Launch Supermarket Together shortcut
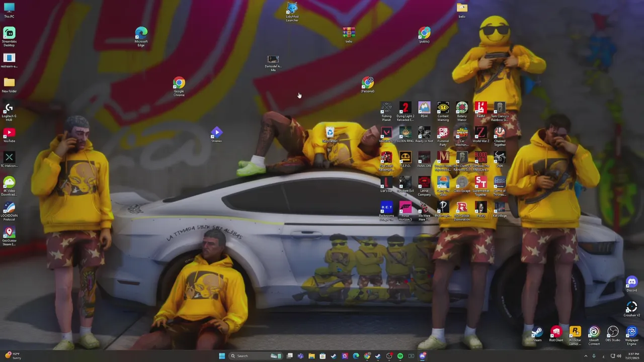This screenshot has height=362, width=644. pos(480,186)
